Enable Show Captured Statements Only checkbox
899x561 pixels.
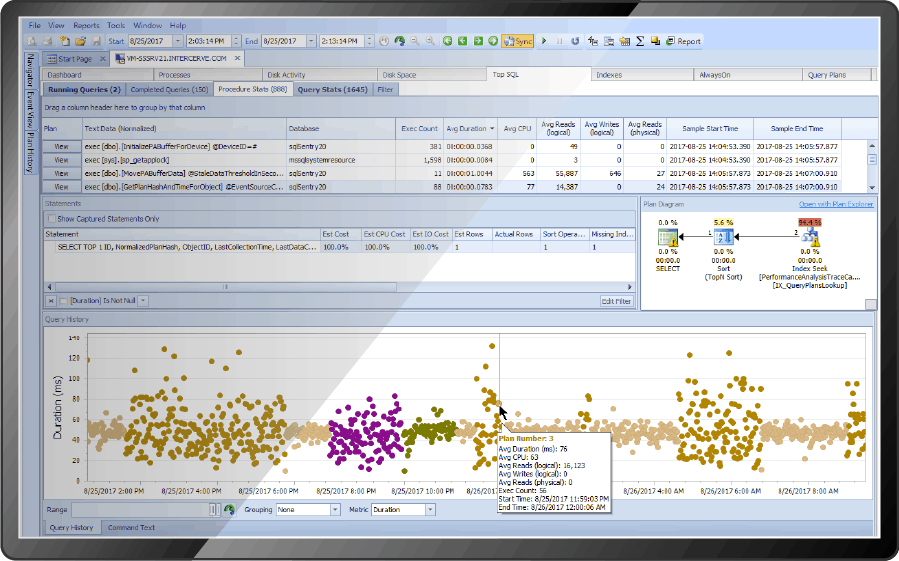[x=52, y=218]
